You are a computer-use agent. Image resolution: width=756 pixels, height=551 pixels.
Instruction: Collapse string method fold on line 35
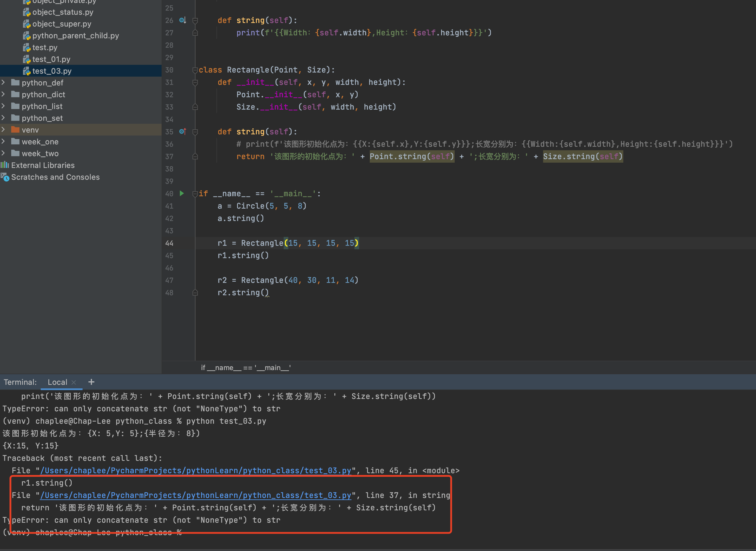[195, 132]
